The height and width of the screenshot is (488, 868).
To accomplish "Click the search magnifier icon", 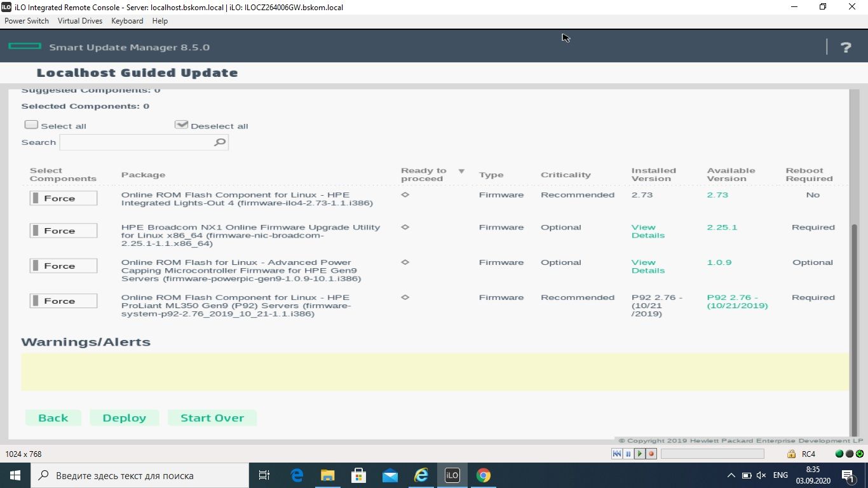I will click(220, 142).
